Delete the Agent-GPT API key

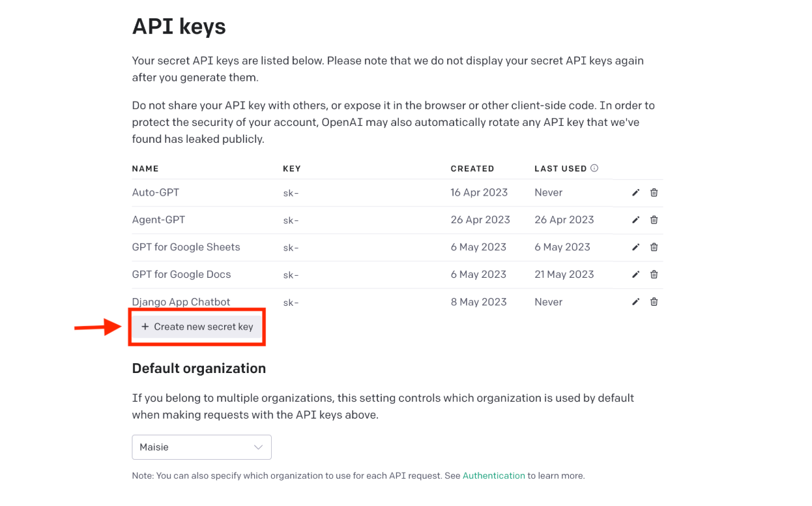[x=654, y=220]
